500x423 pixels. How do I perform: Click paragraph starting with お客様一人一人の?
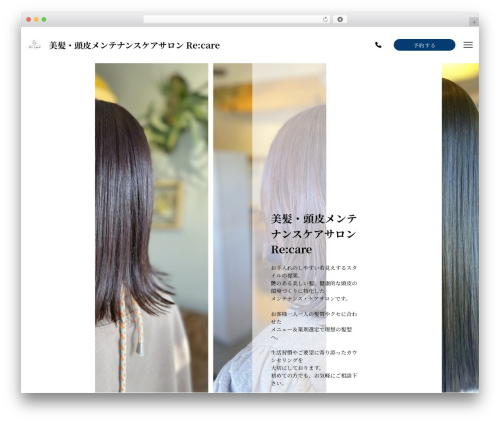click(314, 325)
